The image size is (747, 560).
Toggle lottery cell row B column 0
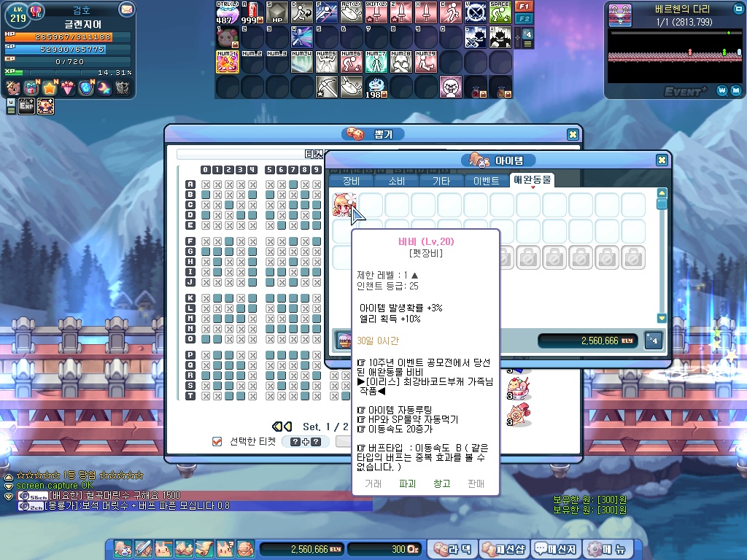click(206, 195)
